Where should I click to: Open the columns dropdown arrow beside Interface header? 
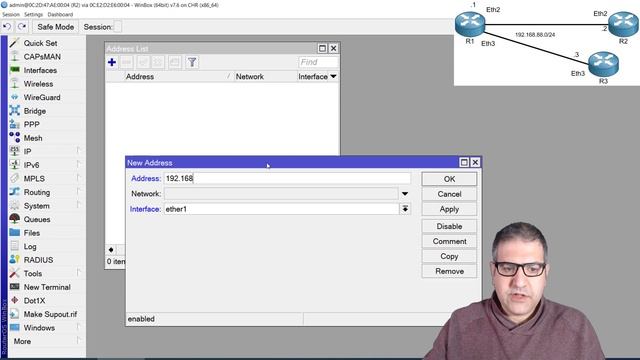(333, 77)
